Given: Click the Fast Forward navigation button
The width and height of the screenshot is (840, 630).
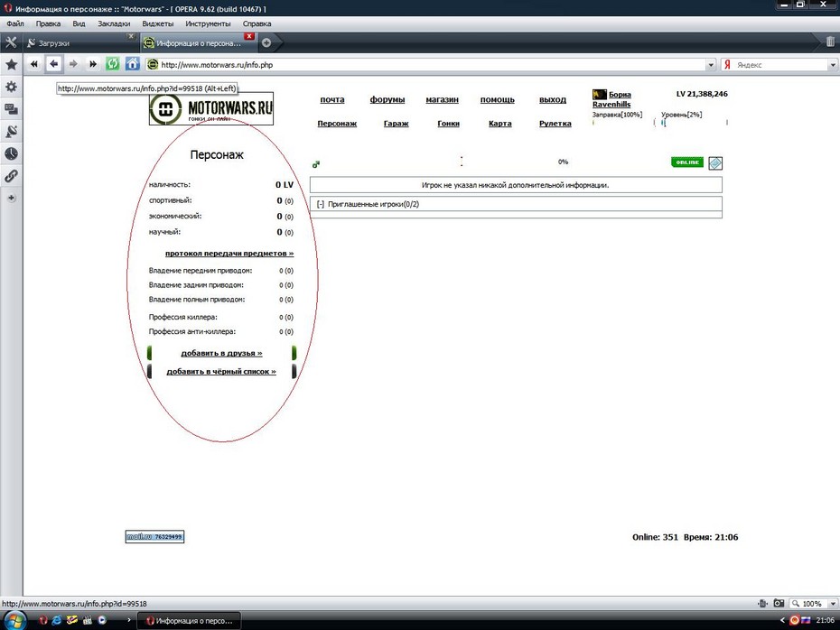Looking at the screenshot, I should coord(93,64).
